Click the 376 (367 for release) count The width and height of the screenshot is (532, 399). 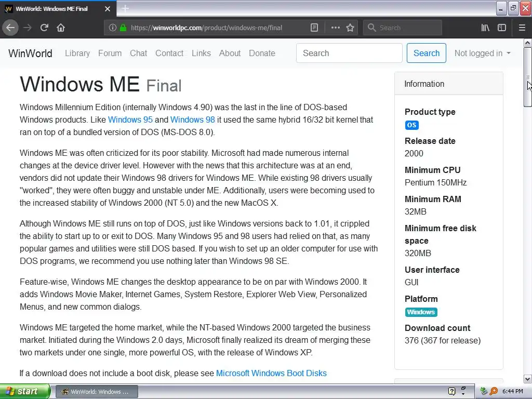[x=443, y=341]
